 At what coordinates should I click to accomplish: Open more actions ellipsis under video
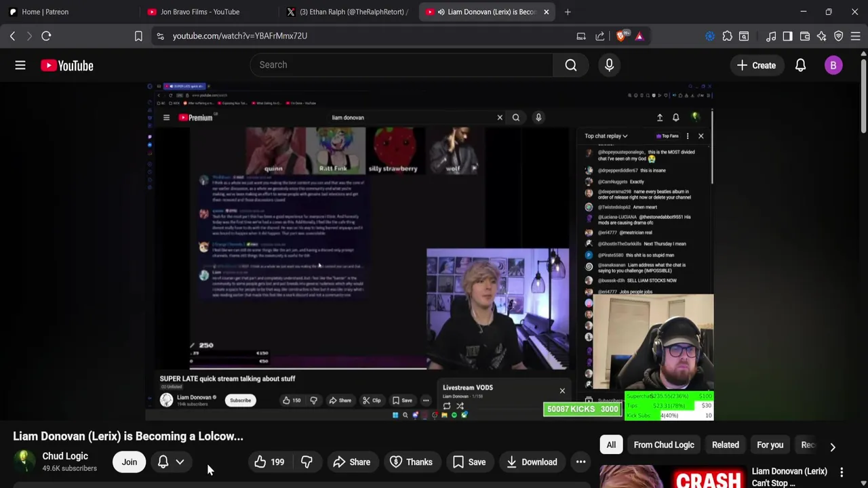pyautogui.click(x=581, y=462)
